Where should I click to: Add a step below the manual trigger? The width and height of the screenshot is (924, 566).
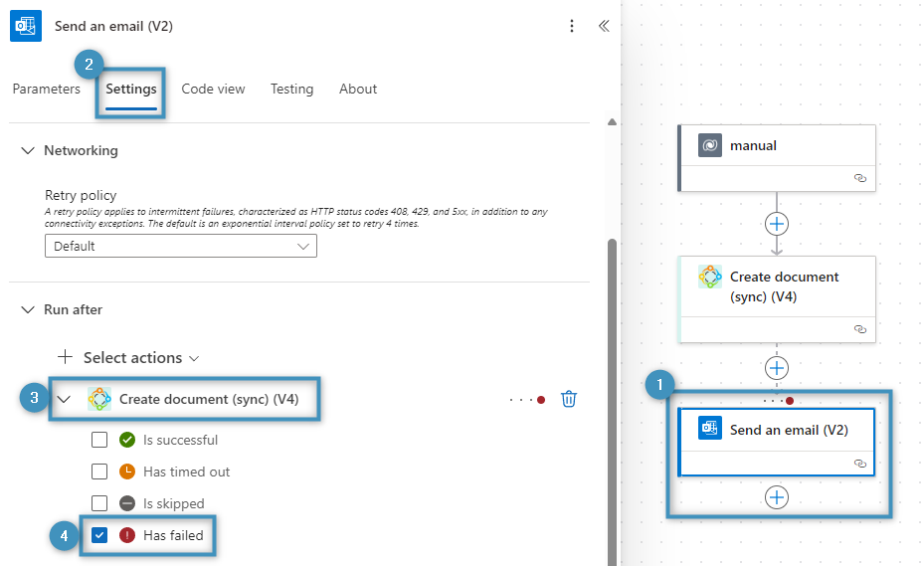777,224
